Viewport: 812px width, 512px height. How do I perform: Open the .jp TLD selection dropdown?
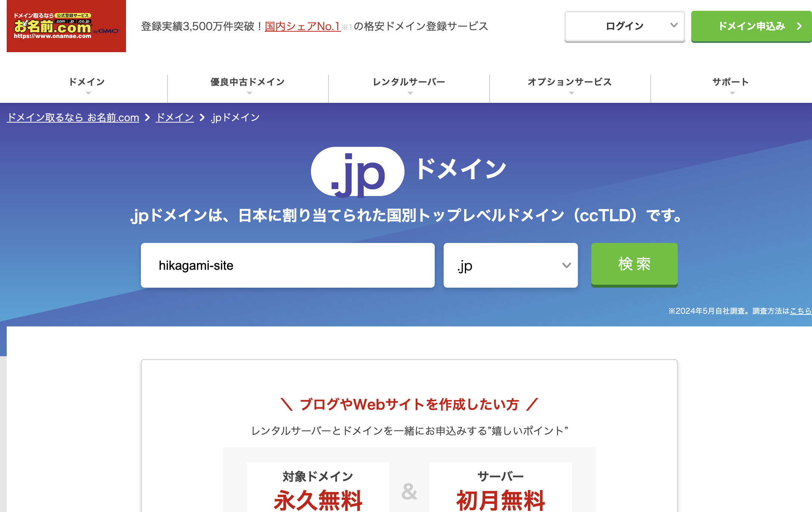click(x=510, y=265)
